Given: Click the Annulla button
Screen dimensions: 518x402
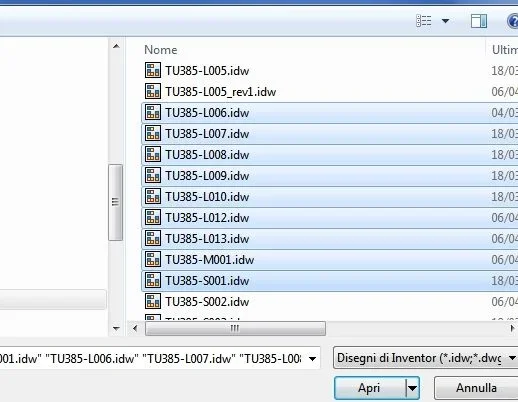Looking at the screenshot, I should (x=476, y=388).
